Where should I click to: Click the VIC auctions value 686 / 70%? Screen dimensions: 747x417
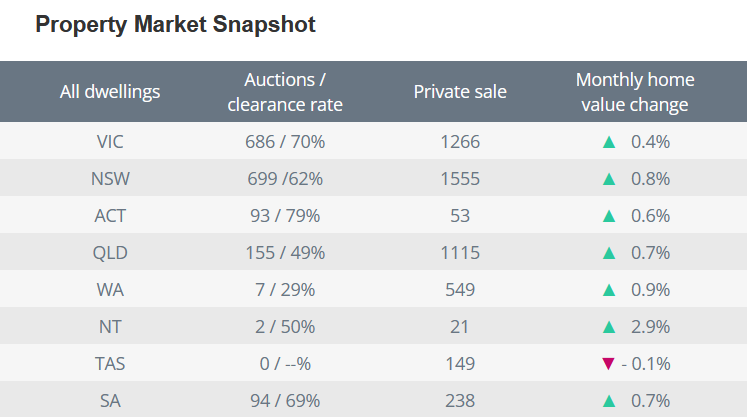pos(285,142)
